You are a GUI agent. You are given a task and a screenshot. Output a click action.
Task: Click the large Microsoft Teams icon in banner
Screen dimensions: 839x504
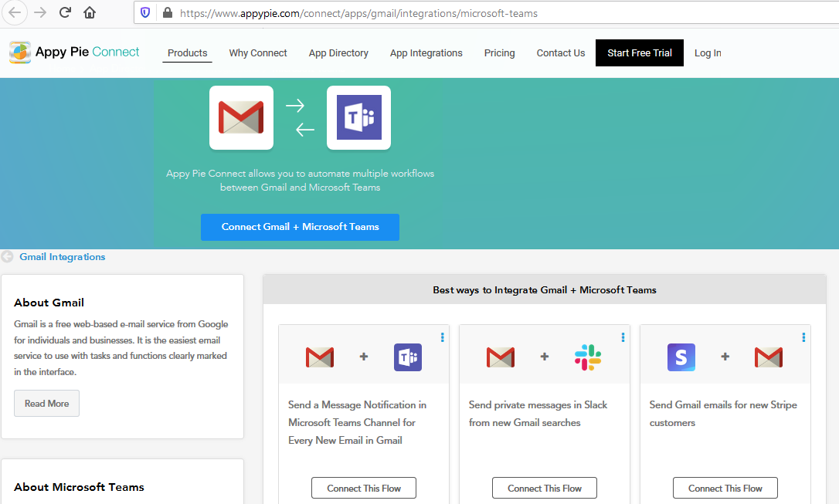(359, 117)
